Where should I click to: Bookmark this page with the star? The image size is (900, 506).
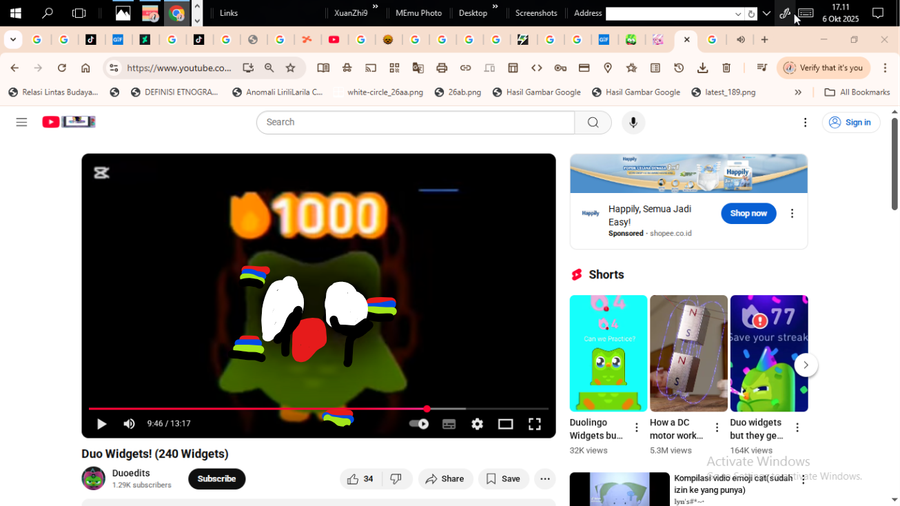pos(290,68)
